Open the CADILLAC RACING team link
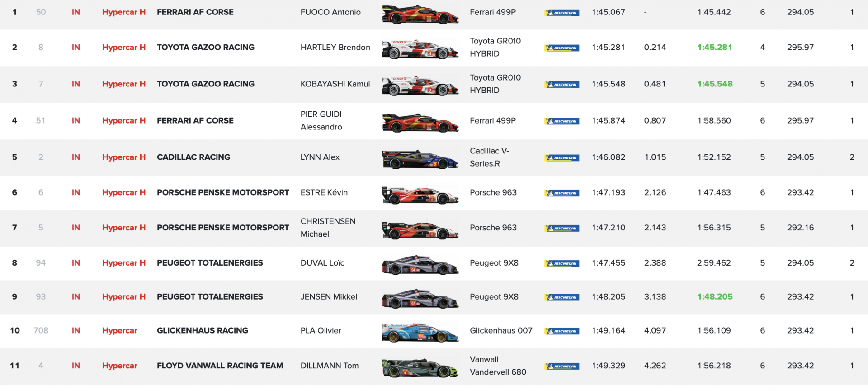Viewport: 868px width, 391px height. (193, 157)
